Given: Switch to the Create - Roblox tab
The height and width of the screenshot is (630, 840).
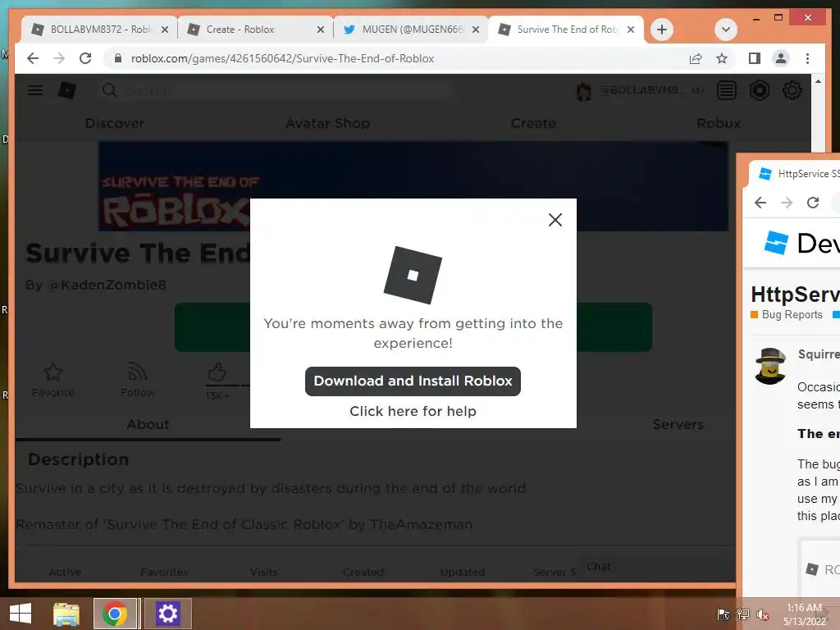Looking at the screenshot, I should point(256,30).
